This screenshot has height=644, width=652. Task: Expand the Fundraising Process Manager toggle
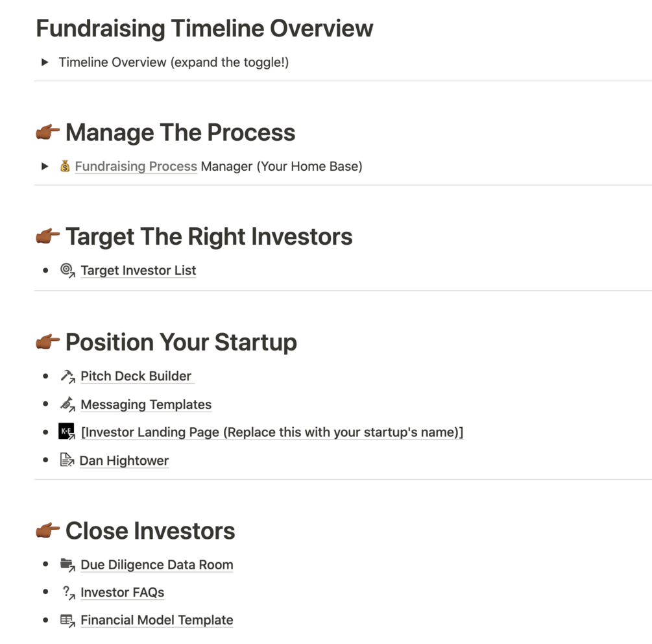pyautogui.click(x=45, y=166)
